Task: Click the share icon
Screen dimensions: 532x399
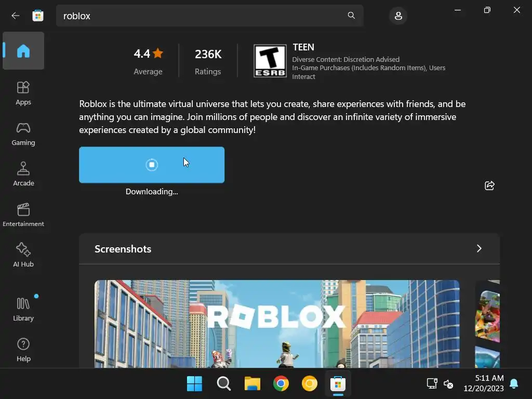Action: tap(489, 185)
